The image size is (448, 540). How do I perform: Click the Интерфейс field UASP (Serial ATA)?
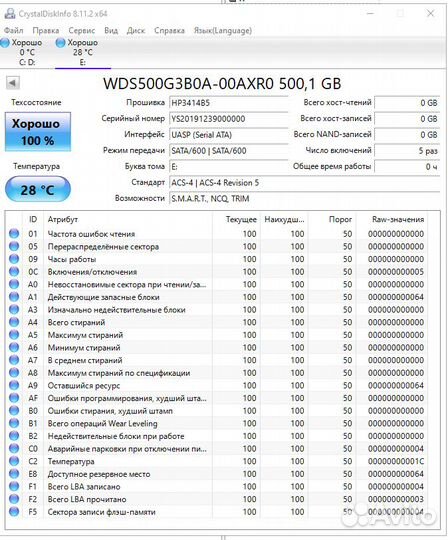click(229, 135)
